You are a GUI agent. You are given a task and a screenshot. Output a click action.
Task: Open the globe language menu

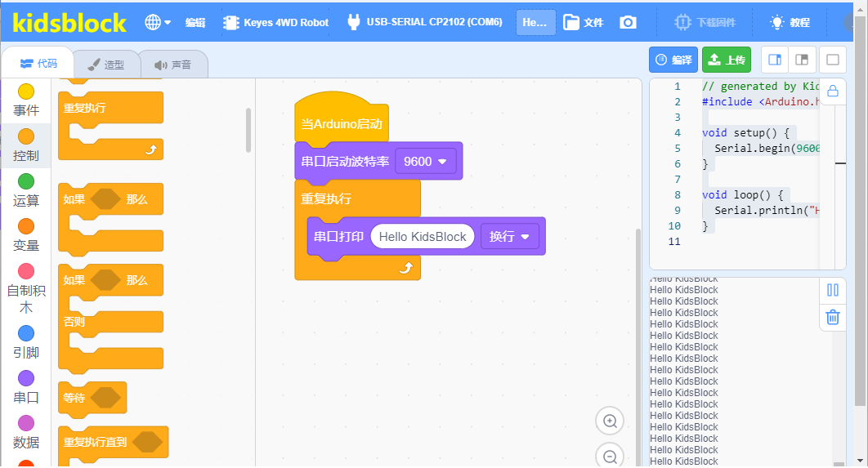(158, 22)
